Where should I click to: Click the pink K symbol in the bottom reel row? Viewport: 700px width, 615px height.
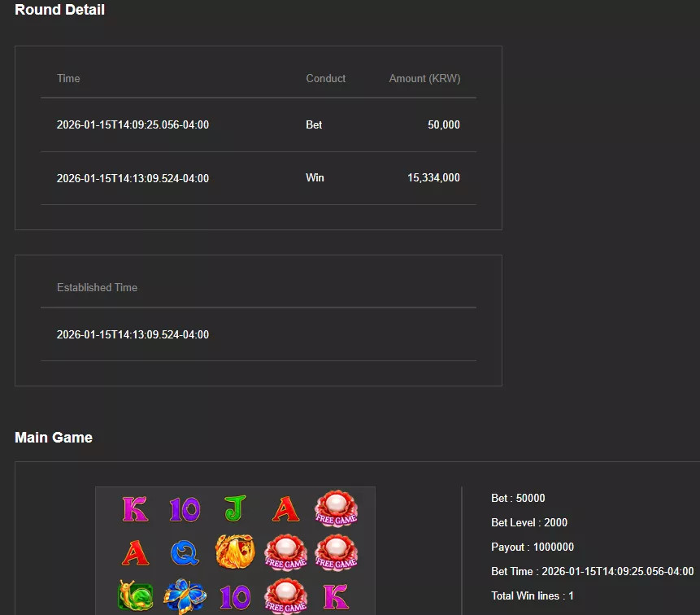pos(336,596)
